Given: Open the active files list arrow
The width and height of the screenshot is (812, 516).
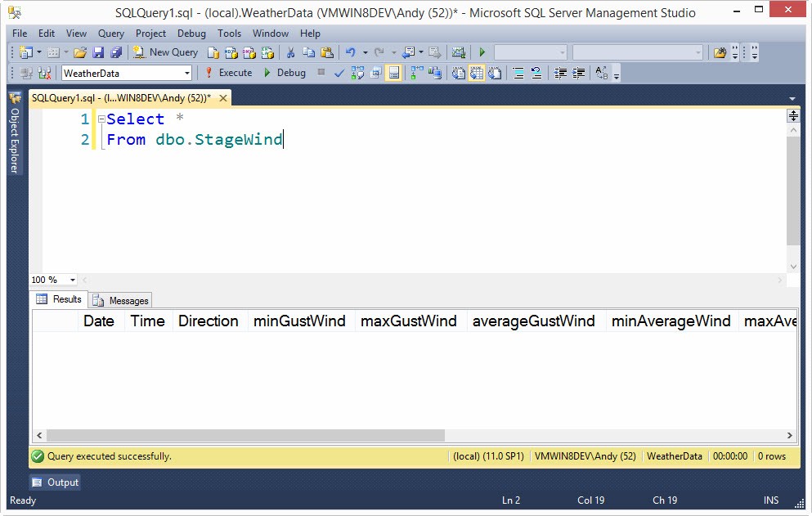Looking at the screenshot, I should (x=792, y=98).
